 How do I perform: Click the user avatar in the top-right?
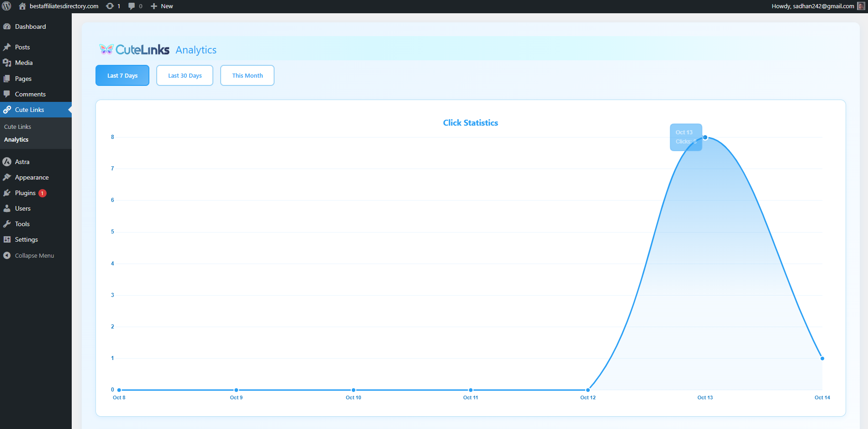click(x=861, y=6)
